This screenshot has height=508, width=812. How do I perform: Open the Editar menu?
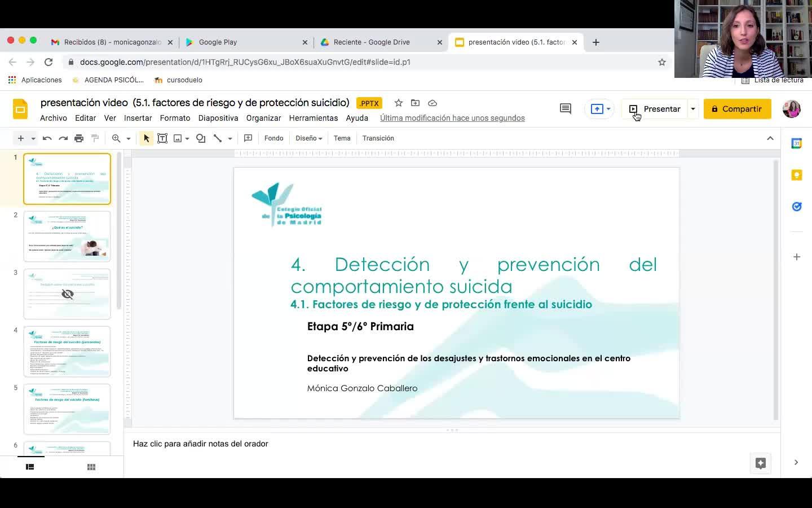click(x=85, y=118)
